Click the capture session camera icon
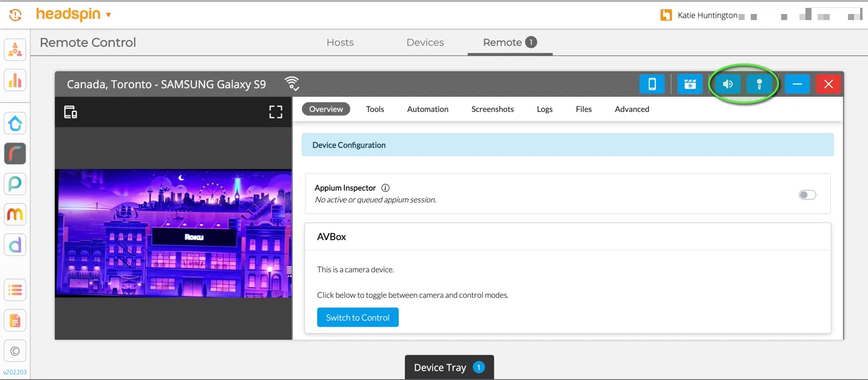This screenshot has width=868, height=380. coord(690,84)
